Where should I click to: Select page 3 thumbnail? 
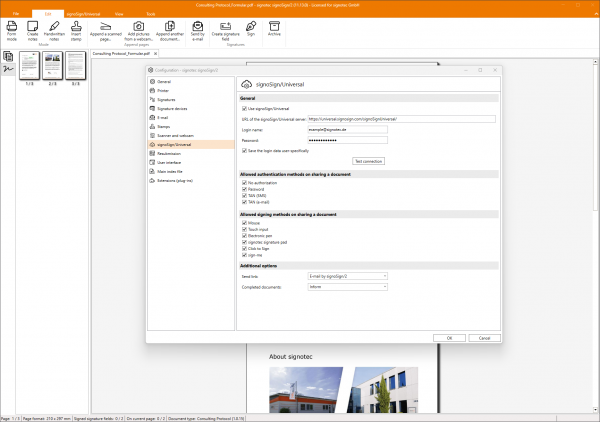(75, 66)
